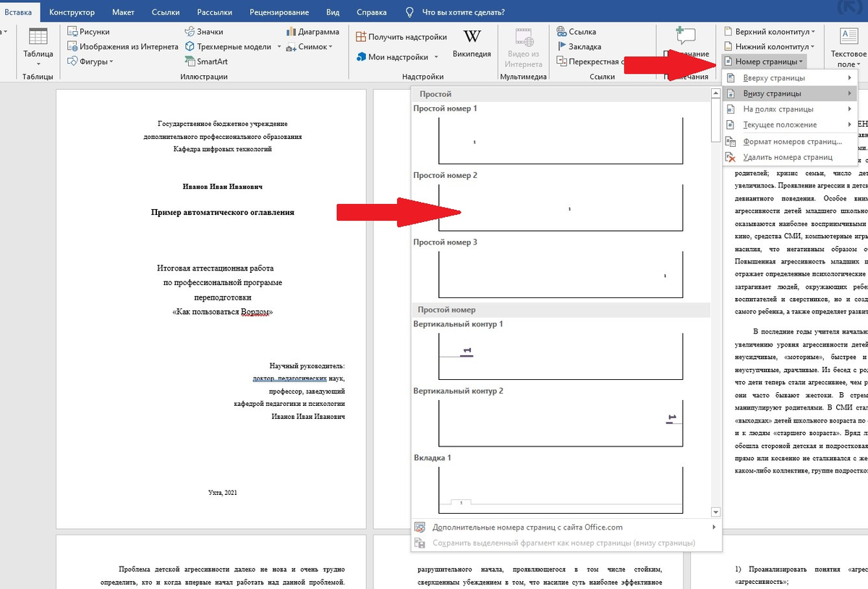Open the Таблица (Table) insert button
868x589 pixels.
[x=38, y=45]
